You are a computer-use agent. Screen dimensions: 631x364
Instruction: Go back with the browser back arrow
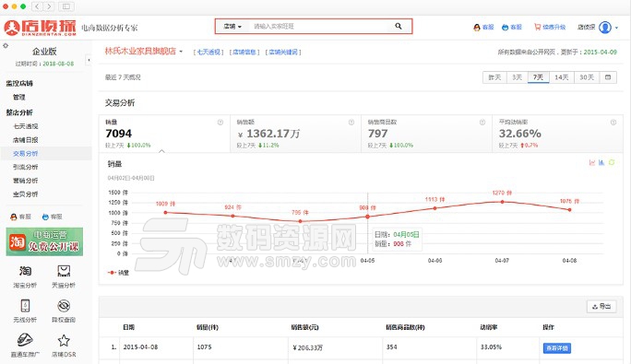[x=37, y=6]
